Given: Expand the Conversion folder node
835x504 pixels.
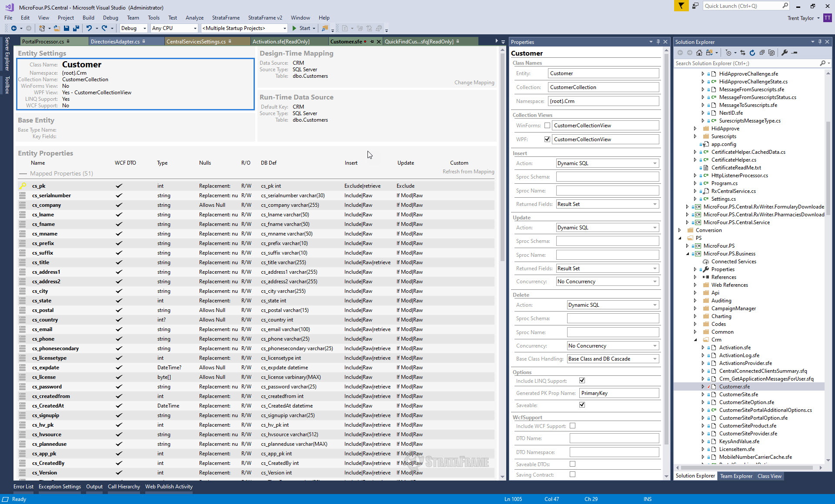Looking at the screenshot, I should point(680,230).
